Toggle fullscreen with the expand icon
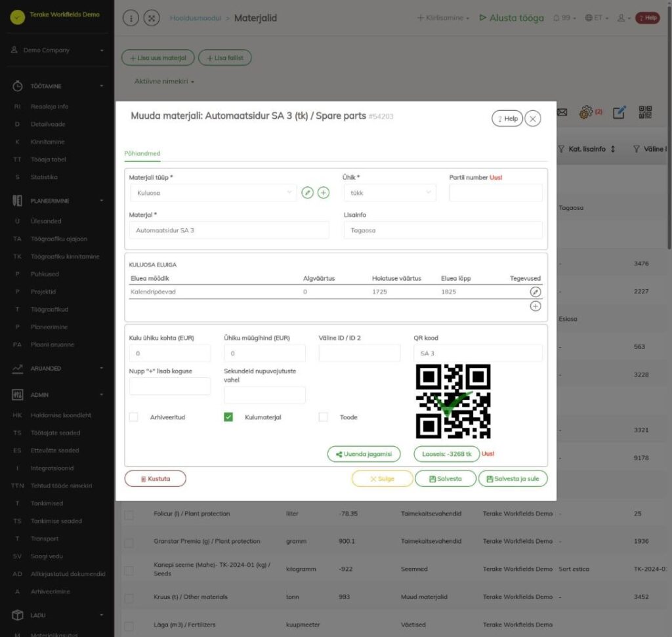672x637 pixels. [152, 18]
